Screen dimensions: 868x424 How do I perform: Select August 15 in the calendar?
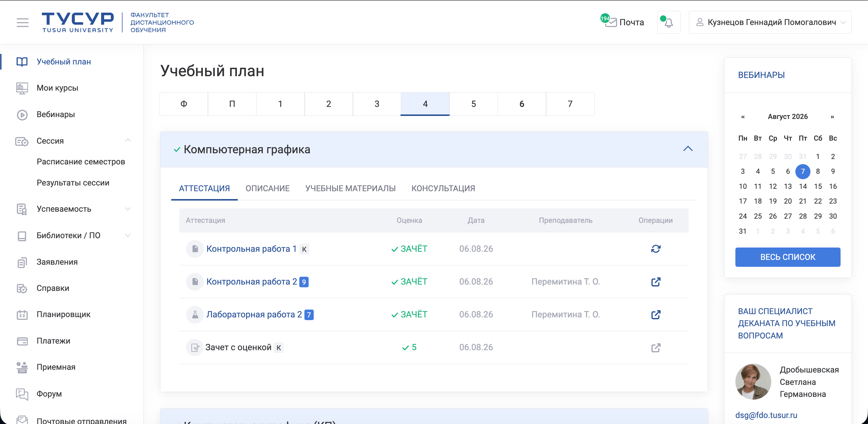pyautogui.click(x=818, y=186)
